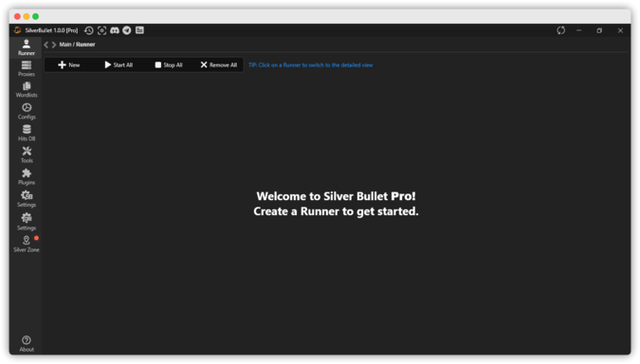Viewport: 640px width, 364px height.
Task: Click the history clock icon in title bar
Action: [88, 30]
